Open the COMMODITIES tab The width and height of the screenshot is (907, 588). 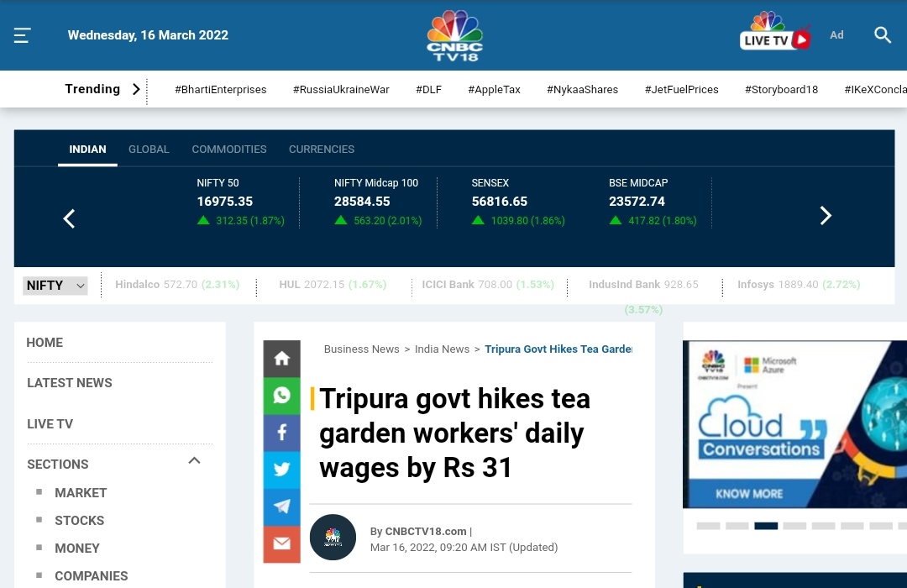coord(228,149)
